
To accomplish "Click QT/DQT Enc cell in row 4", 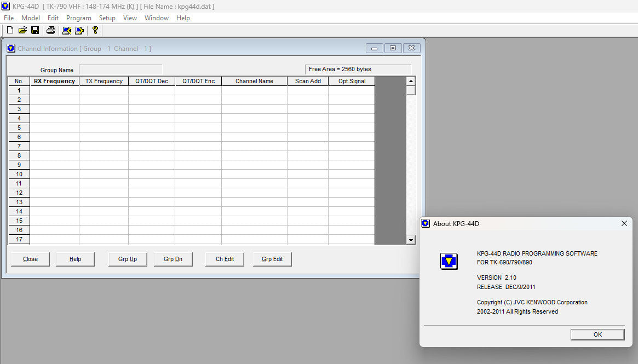I will click(x=198, y=118).
